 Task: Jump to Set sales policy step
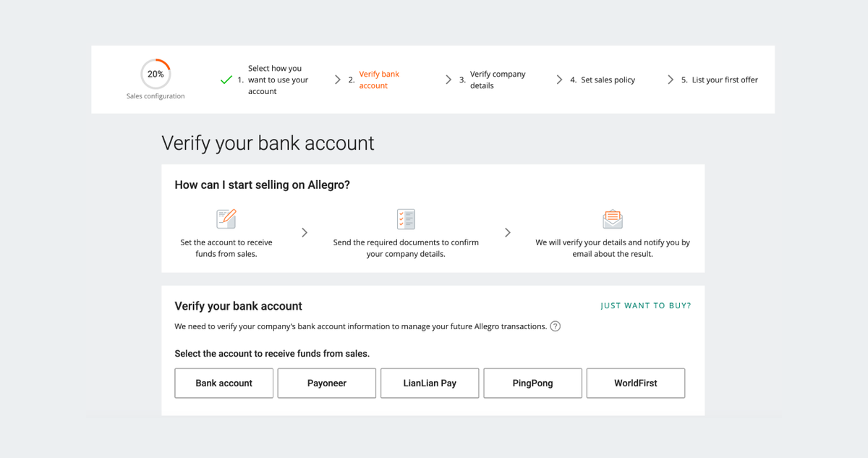click(608, 80)
